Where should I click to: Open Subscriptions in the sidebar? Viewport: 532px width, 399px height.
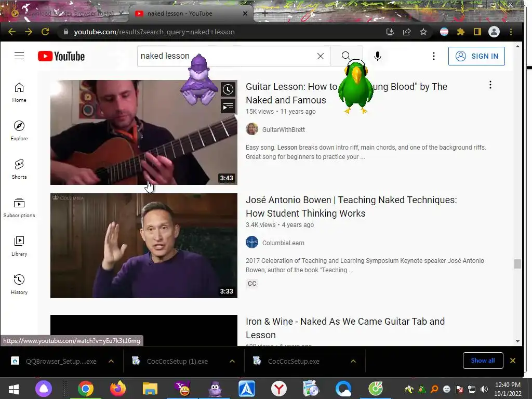pos(19,208)
